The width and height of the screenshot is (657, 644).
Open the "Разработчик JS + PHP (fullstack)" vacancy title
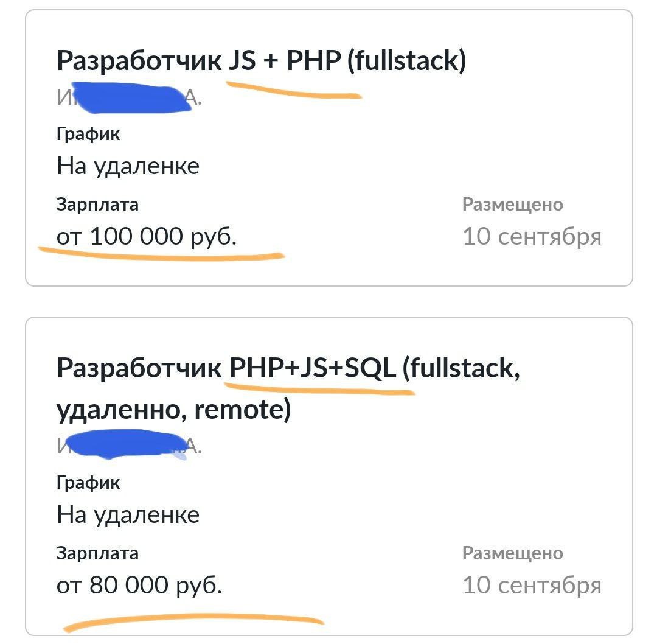261,61
